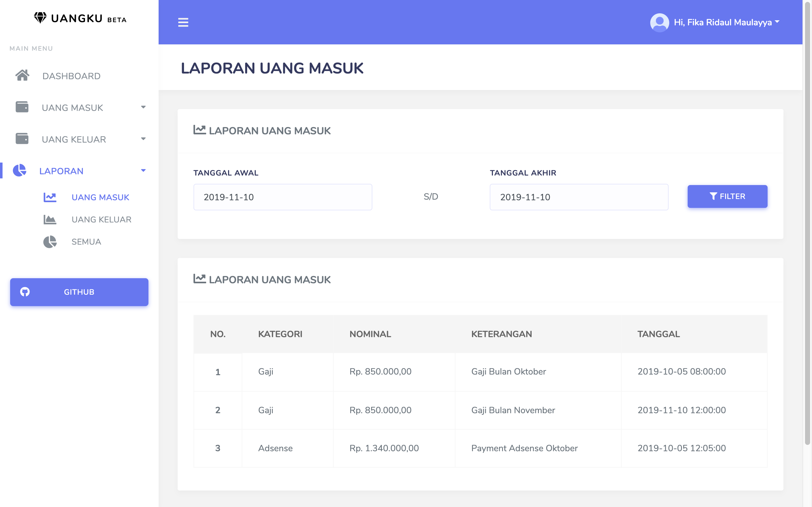Click the Uang Masuk wallet icon
812x507 pixels.
(x=22, y=107)
